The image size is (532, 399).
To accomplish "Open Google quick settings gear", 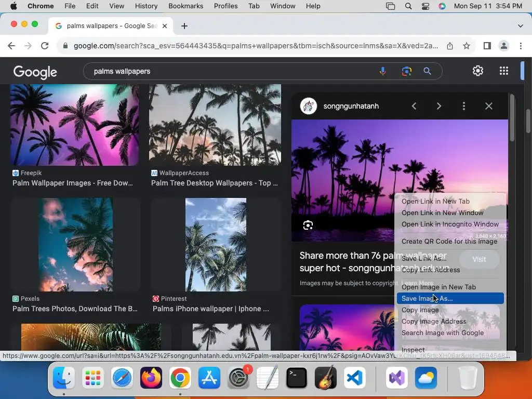I will 478,71.
